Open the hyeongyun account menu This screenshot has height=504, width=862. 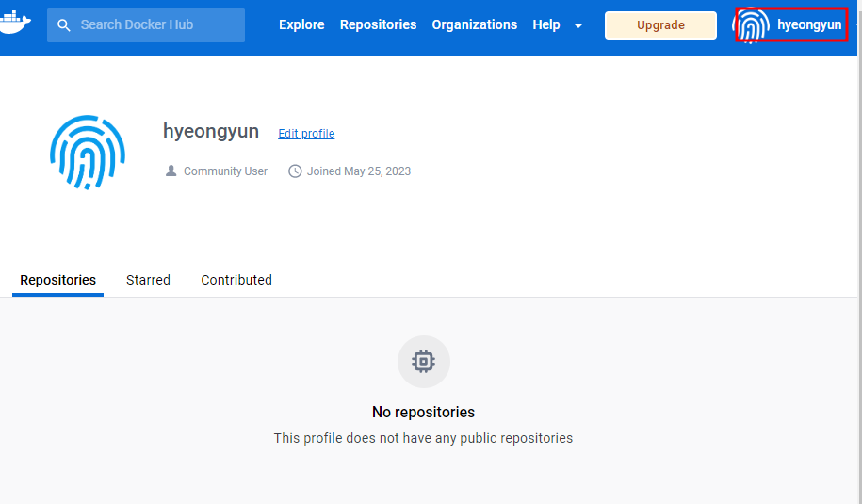(x=808, y=24)
